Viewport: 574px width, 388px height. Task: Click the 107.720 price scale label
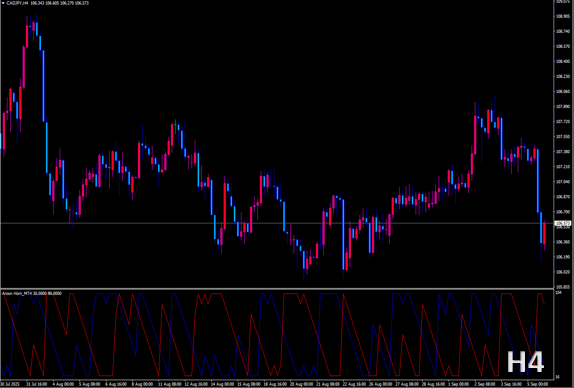pyautogui.click(x=563, y=122)
